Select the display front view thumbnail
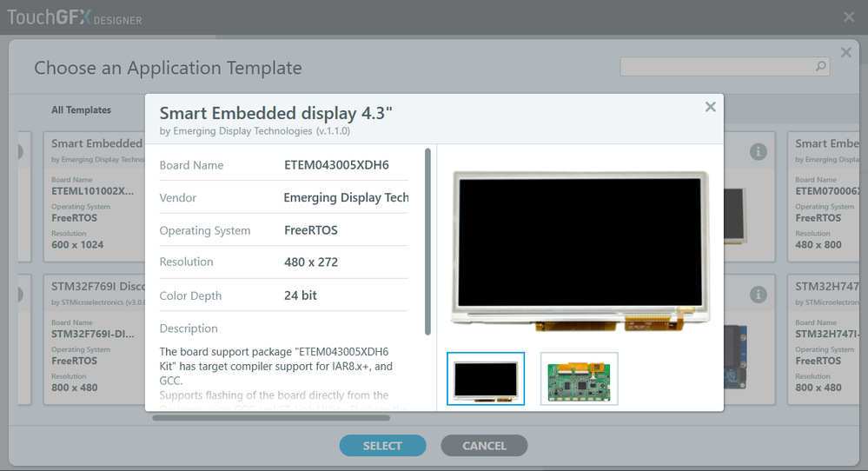 (x=486, y=379)
